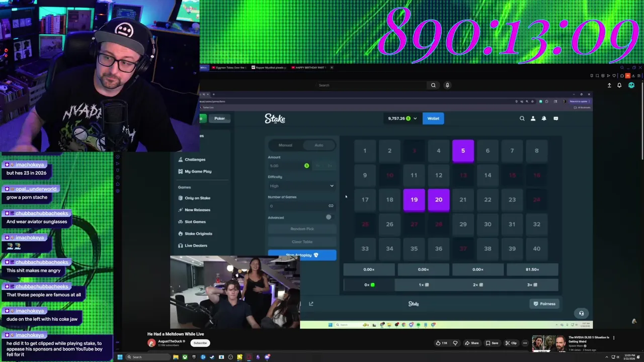The width and height of the screenshot is (644, 362).
Task: Toggle Keno tile 20
Action: (439, 200)
